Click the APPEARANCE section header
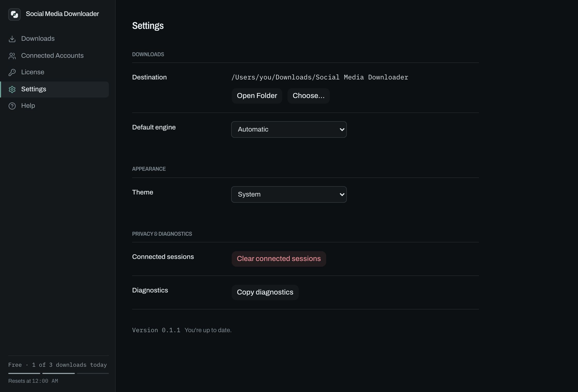This screenshot has width=578, height=392. 149,169
